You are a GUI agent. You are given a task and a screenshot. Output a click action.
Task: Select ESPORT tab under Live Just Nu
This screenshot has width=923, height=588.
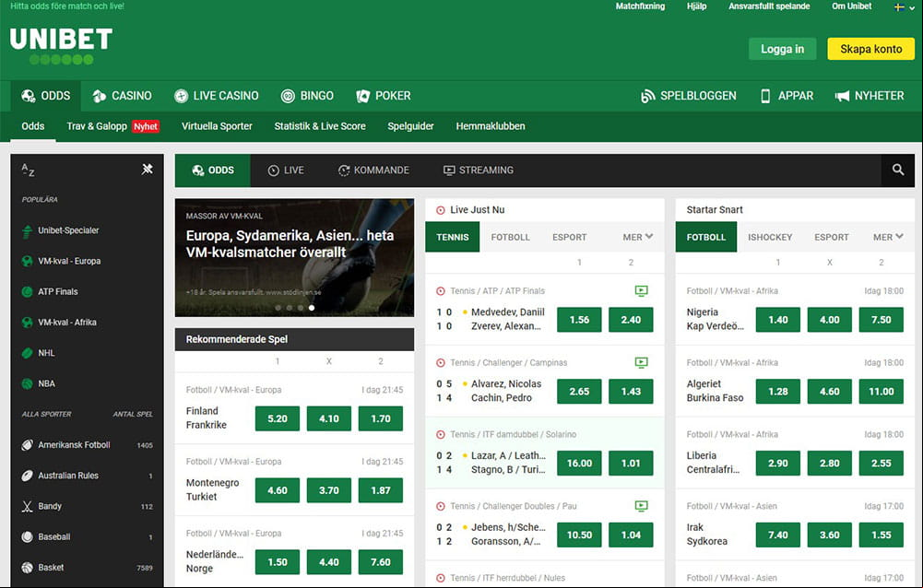(569, 237)
